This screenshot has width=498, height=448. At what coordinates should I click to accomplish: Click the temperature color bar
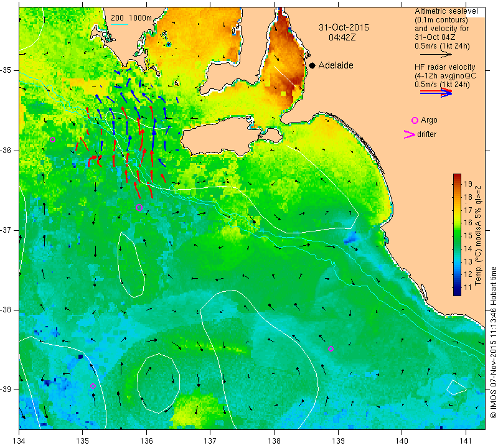click(x=457, y=235)
